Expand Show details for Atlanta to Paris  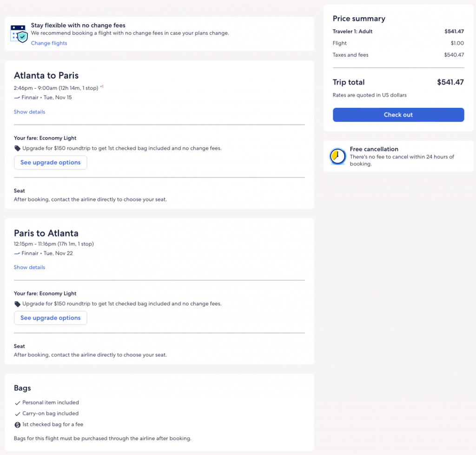coord(29,112)
